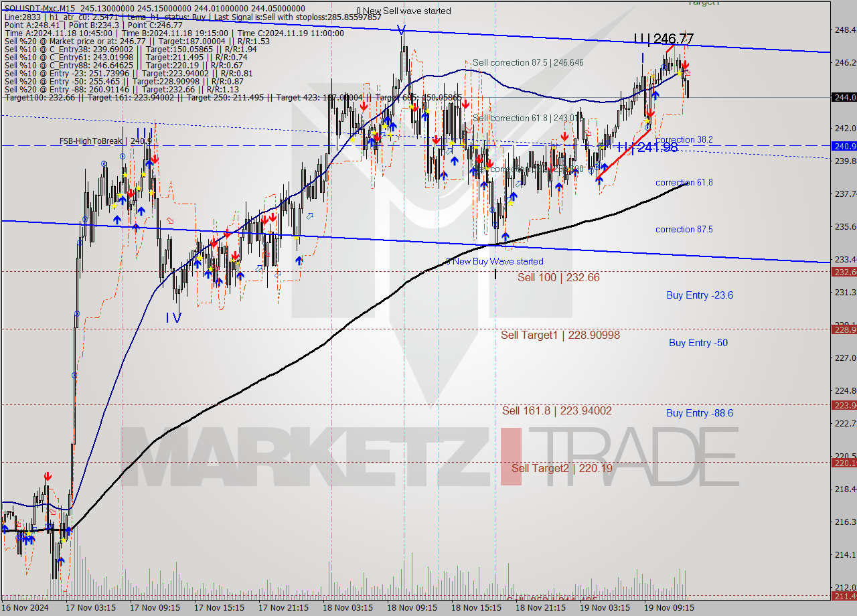
Task: Select 'Sell %20 @ Market price' line
Action: click(x=136, y=41)
